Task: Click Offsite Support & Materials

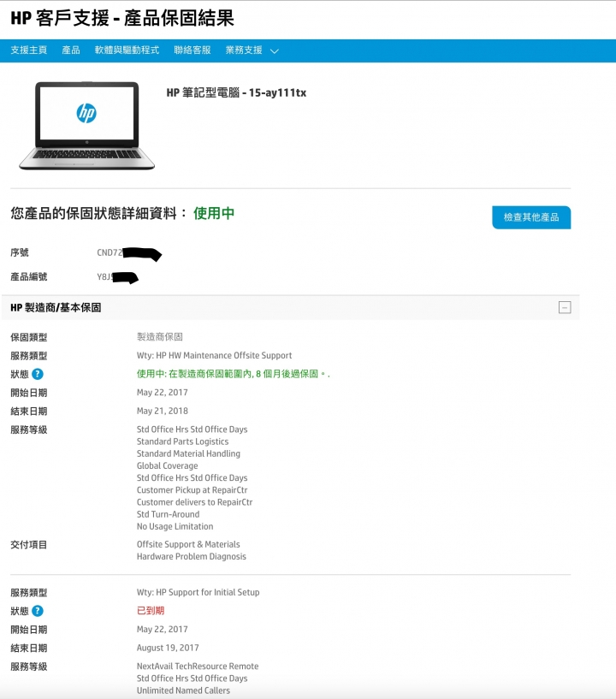Action: 188,544
